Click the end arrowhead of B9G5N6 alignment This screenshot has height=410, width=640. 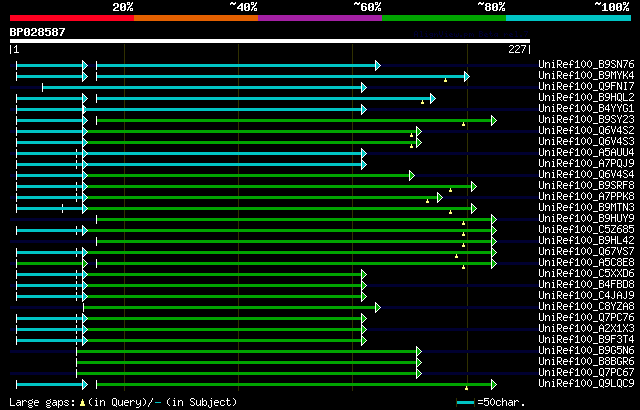point(419,352)
